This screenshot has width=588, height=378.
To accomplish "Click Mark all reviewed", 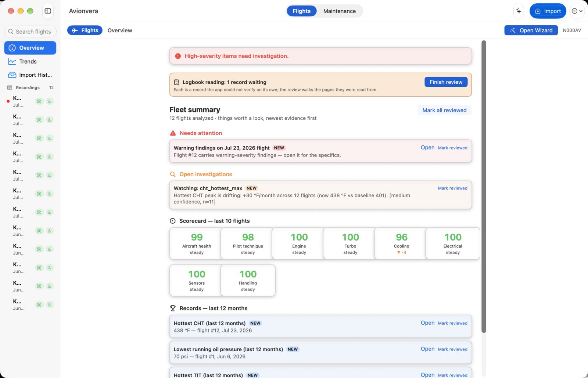I will 444,110.
